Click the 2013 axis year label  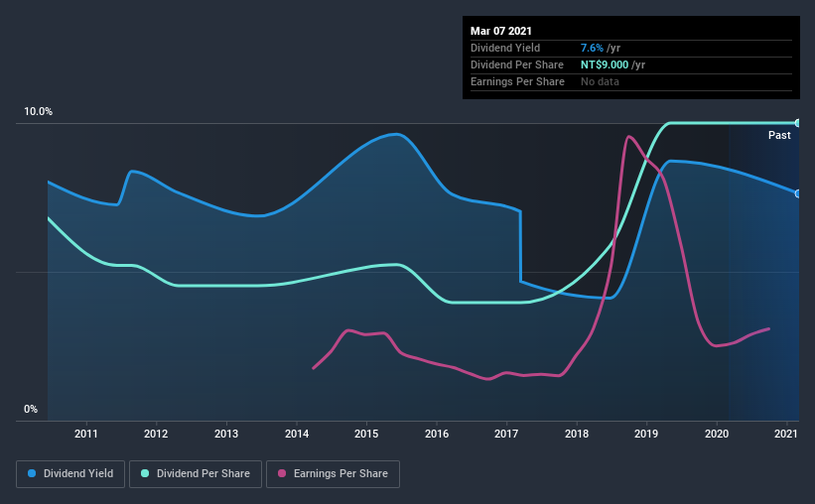pyautogui.click(x=226, y=434)
